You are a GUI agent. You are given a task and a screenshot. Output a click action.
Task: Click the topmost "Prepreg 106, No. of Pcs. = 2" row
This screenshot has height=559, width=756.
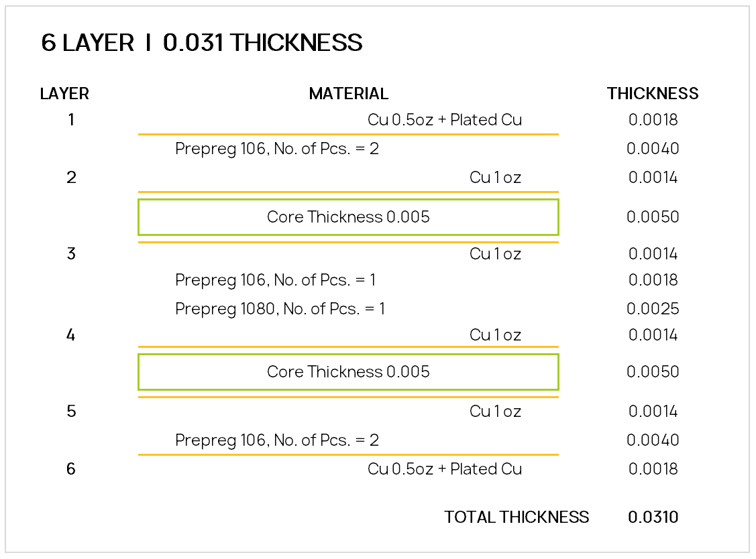(x=277, y=149)
